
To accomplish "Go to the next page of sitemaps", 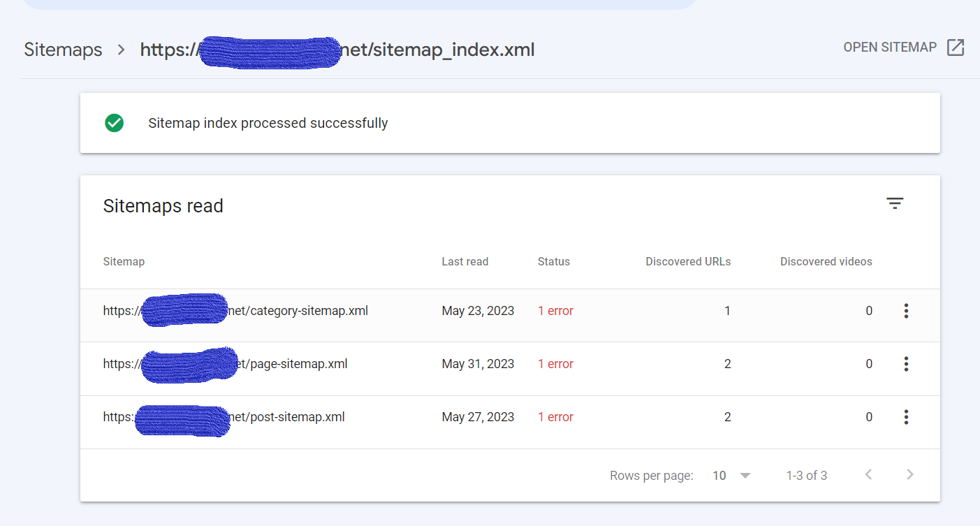I will (x=909, y=475).
